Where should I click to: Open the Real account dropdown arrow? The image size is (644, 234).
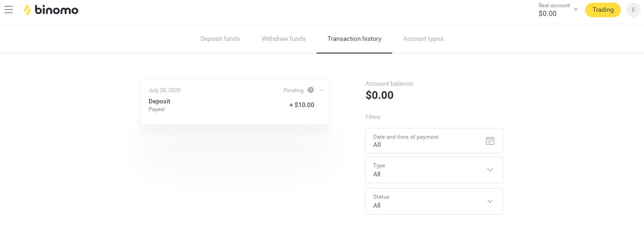[x=576, y=10]
